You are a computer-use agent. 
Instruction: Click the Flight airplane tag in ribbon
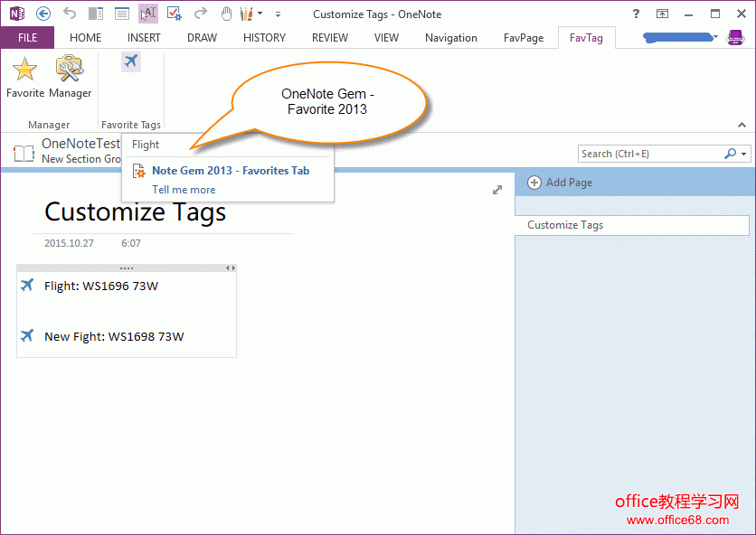tap(131, 61)
